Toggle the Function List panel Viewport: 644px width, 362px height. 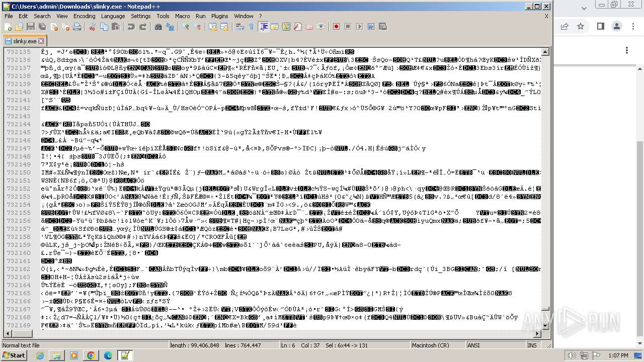(x=298, y=27)
